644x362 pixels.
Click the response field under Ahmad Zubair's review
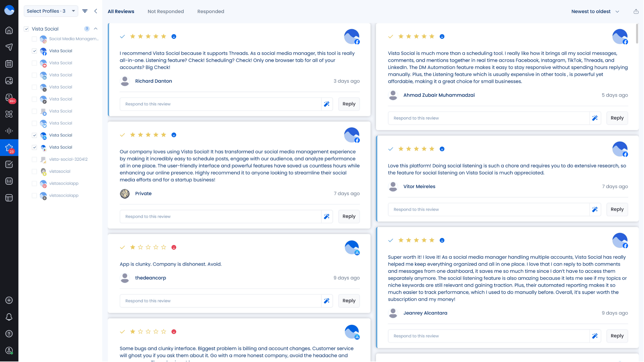(489, 118)
